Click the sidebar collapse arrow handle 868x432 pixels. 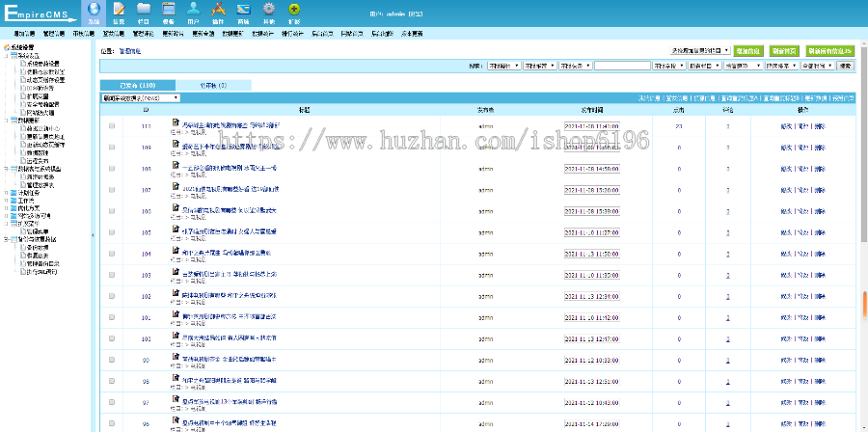[x=93, y=235]
